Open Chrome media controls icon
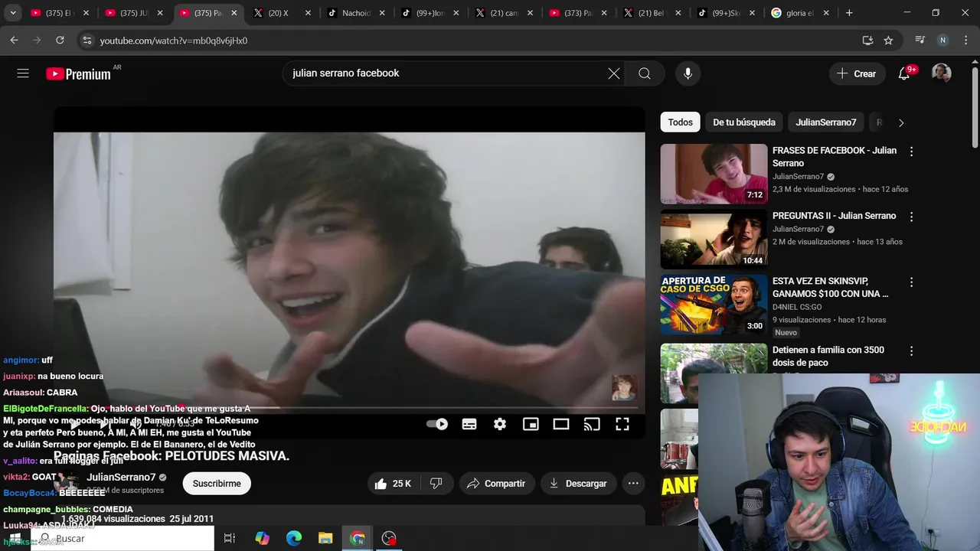Image resolution: width=980 pixels, height=551 pixels. point(920,41)
